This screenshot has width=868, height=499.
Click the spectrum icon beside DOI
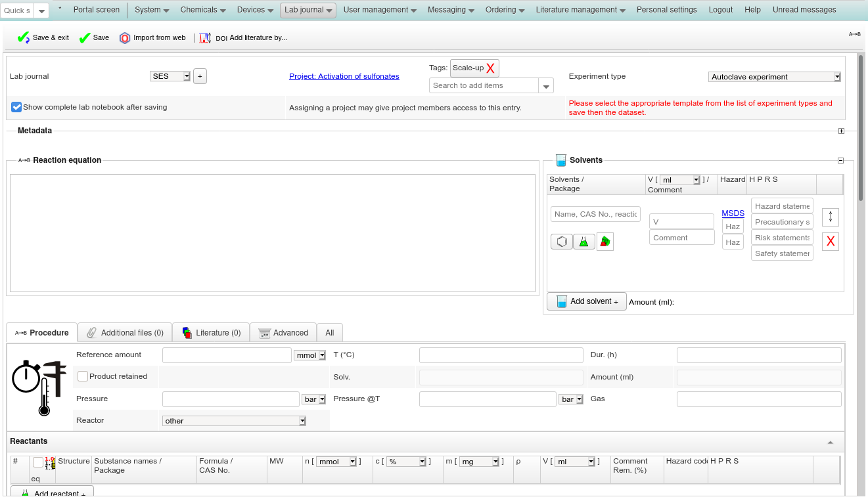click(205, 38)
